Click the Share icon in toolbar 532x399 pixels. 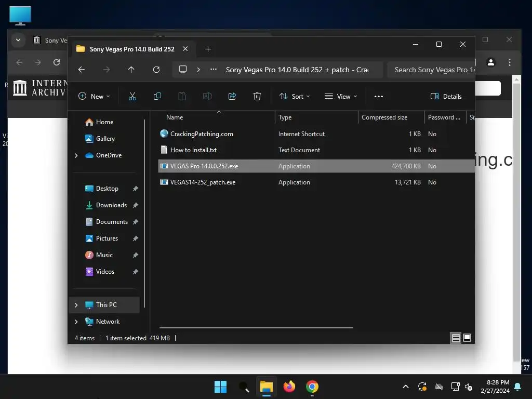coord(232,96)
